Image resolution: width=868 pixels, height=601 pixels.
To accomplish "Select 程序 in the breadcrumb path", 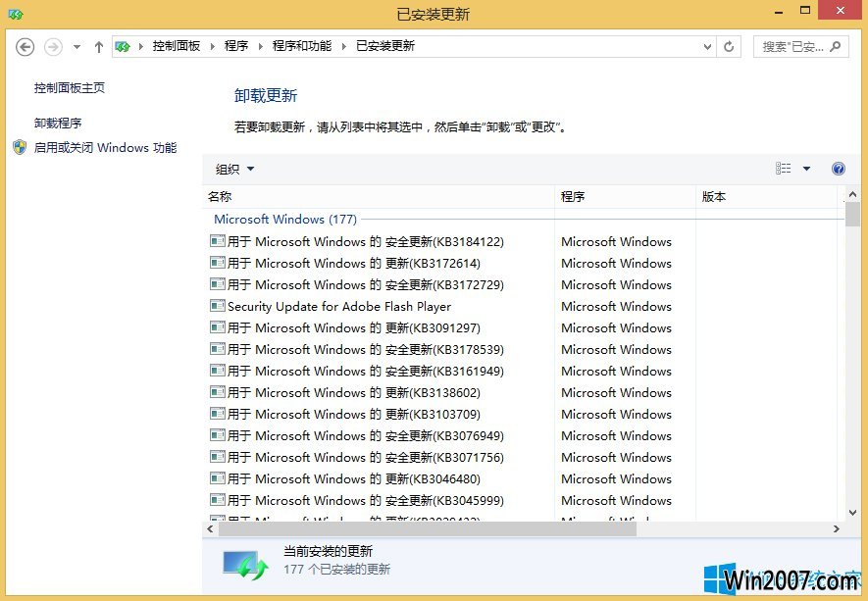I will [x=236, y=46].
